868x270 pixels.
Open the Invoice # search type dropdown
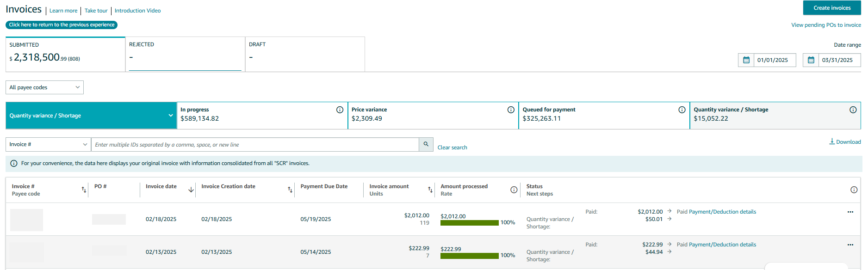coord(48,144)
